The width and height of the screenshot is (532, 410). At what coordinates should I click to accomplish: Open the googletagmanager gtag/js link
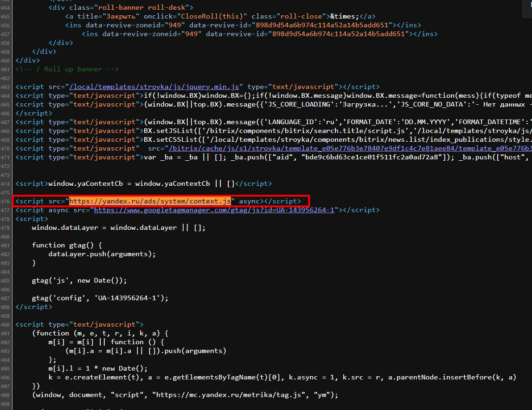pos(214,210)
